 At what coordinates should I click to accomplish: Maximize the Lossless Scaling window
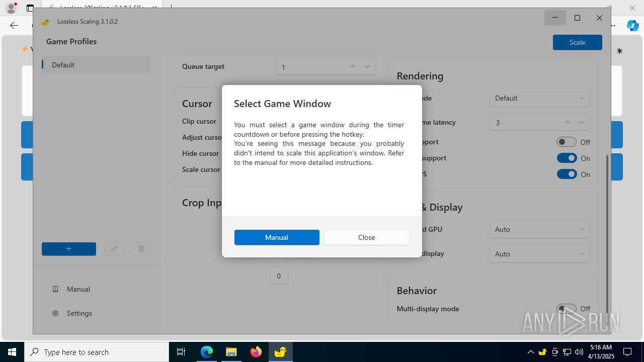578,18
